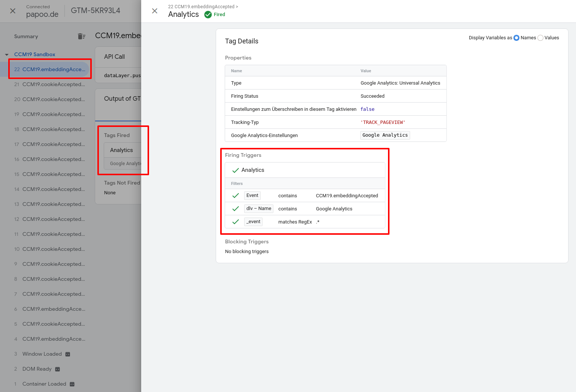
Task: Click the dlv – Name variable chip
Action: [x=258, y=209]
